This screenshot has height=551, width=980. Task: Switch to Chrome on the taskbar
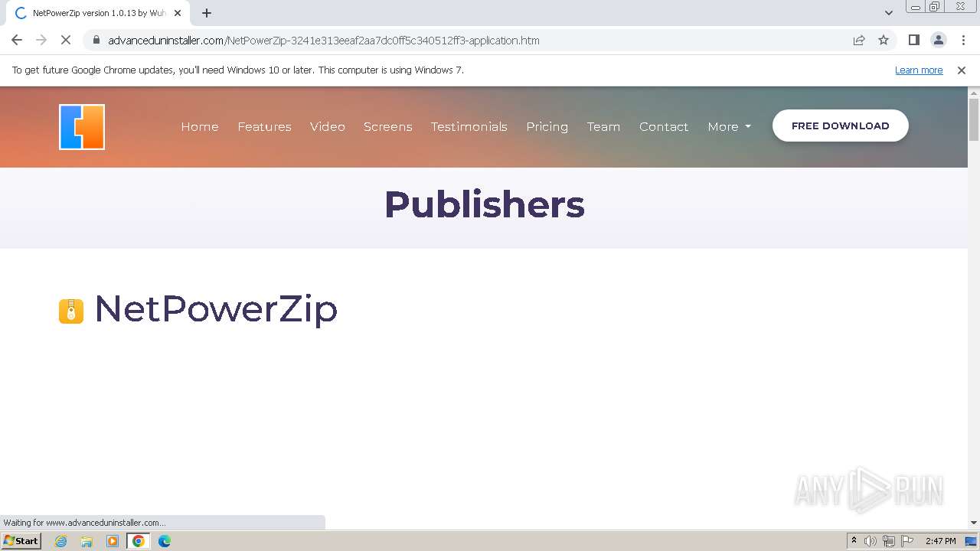pyautogui.click(x=139, y=541)
